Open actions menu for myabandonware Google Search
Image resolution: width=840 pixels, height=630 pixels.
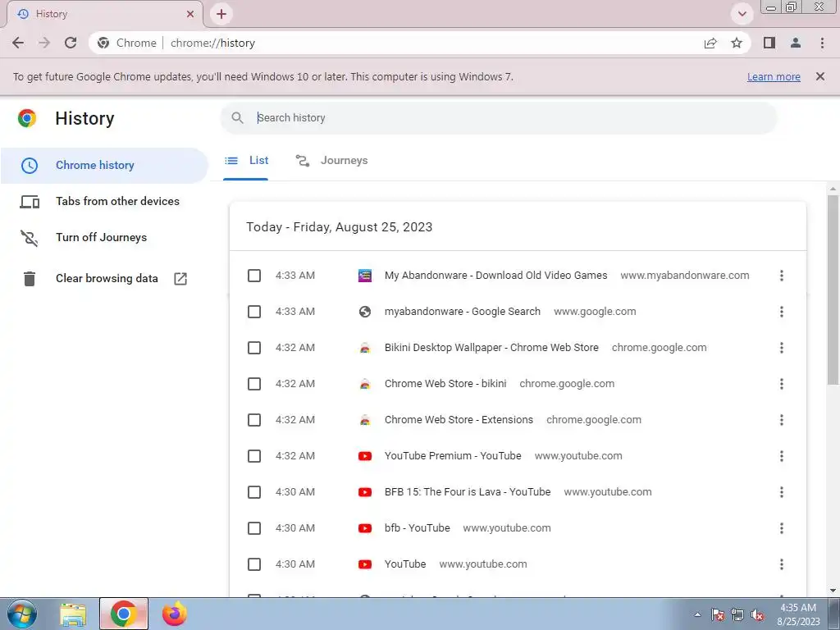(782, 312)
